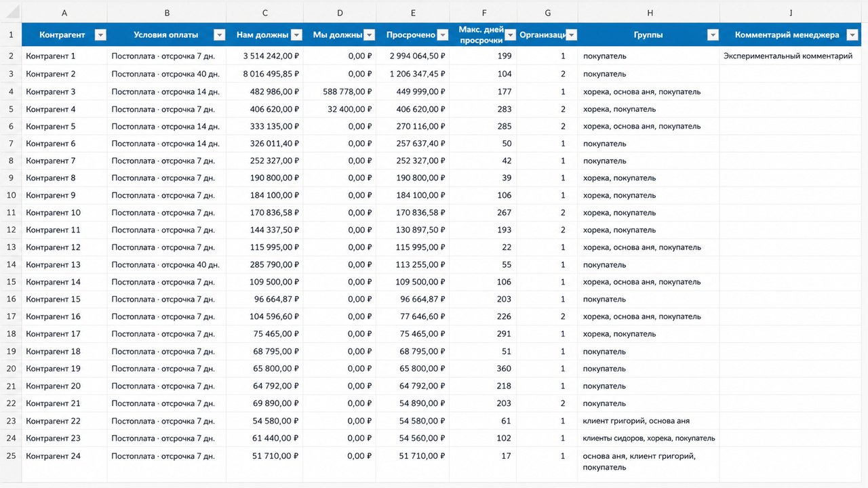This screenshot has height=488, width=868.
Task: Select the клиент григорий, основа аня cell
Action: point(649,421)
